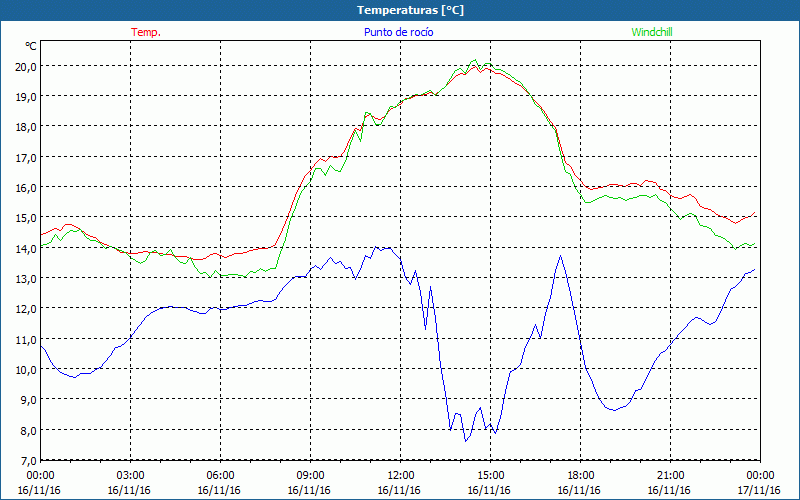Click the 15:00 time label
The width and height of the screenshot is (800, 500).
491,476
